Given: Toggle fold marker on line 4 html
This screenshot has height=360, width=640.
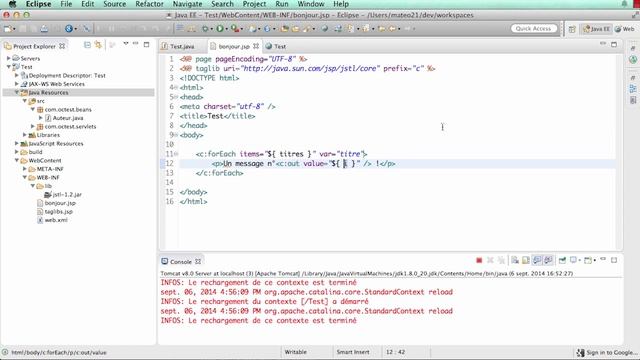Looking at the screenshot, I should click(x=176, y=87).
